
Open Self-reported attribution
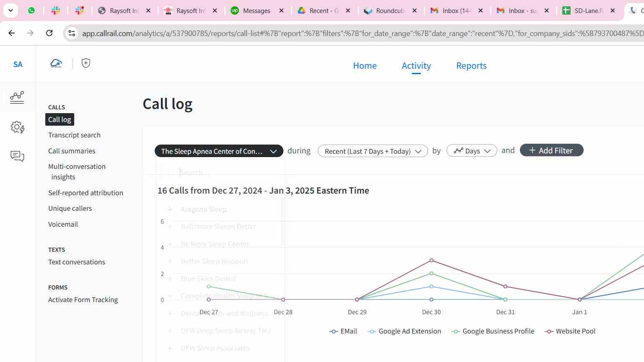tap(86, 193)
